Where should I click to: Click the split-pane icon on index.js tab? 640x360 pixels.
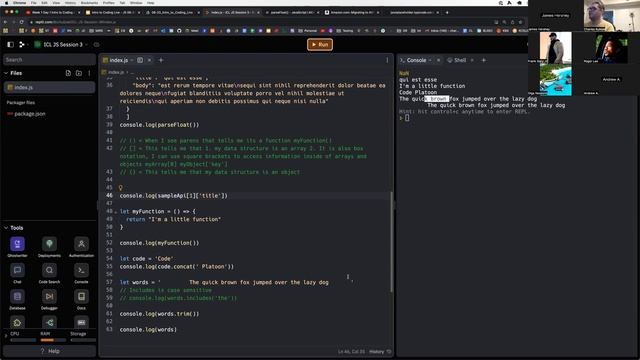tap(140, 60)
